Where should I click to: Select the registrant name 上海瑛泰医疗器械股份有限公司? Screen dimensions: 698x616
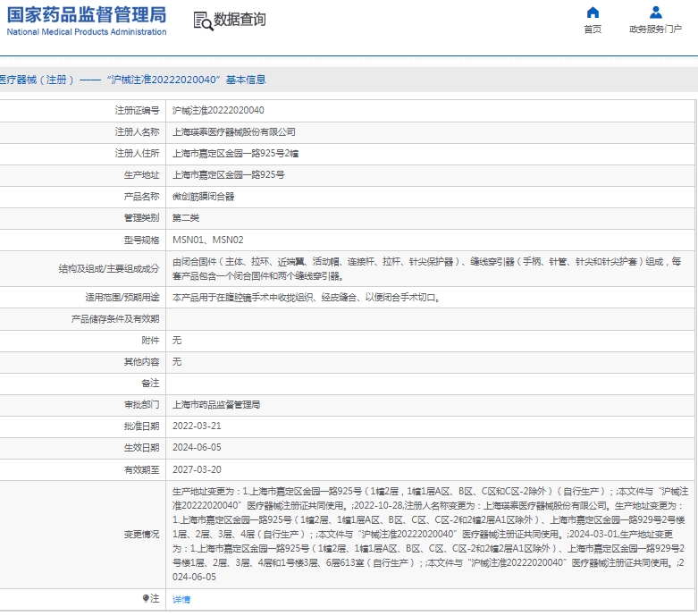[x=233, y=131]
